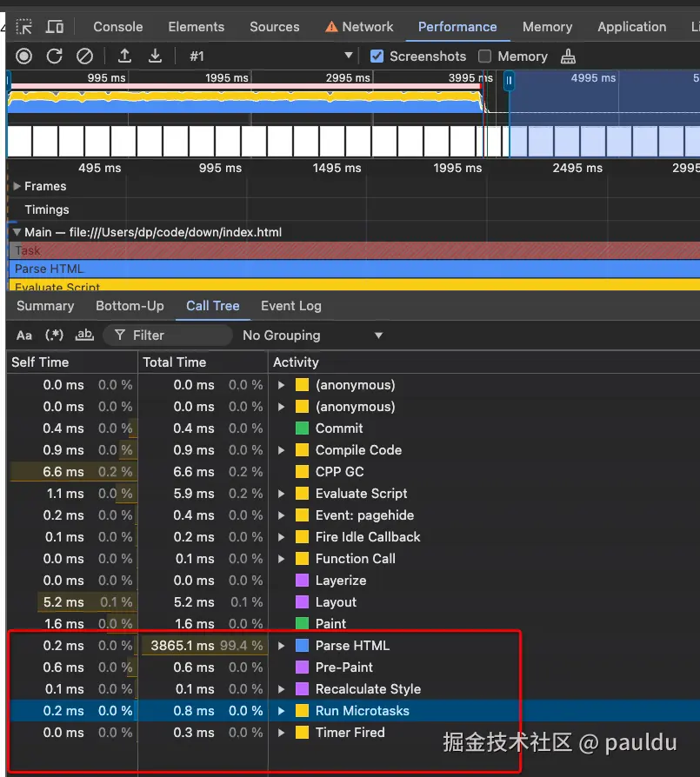Screen dimensions: 700x777
Task: Click the inspect element selector icon
Action: tap(24, 27)
